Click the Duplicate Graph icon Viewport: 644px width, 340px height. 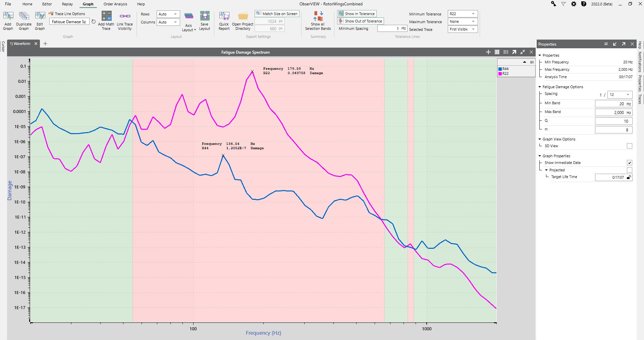coord(24,16)
